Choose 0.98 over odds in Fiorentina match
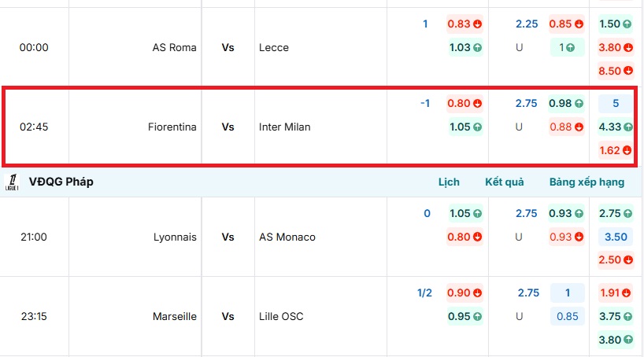Viewport: 644px width, 357px height. point(566,103)
